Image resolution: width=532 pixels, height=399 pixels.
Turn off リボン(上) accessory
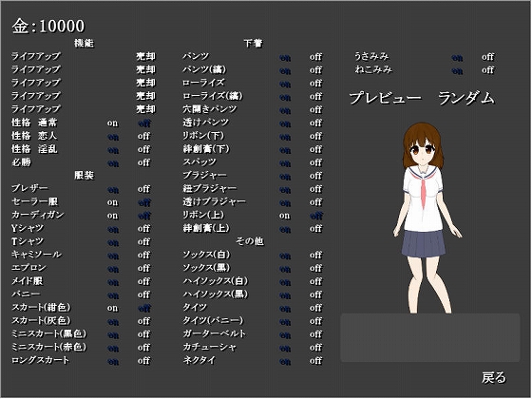coord(315,216)
